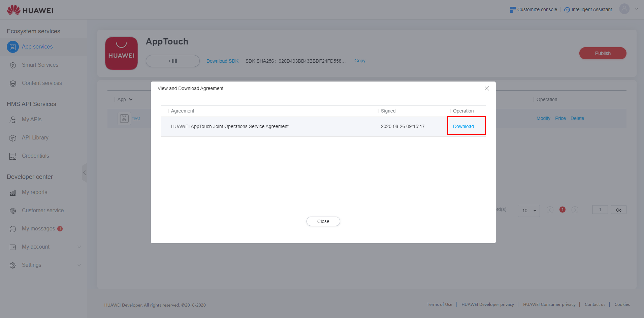Click Delete for the test app
The image size is (644, 318).
[x=577, y=118]
